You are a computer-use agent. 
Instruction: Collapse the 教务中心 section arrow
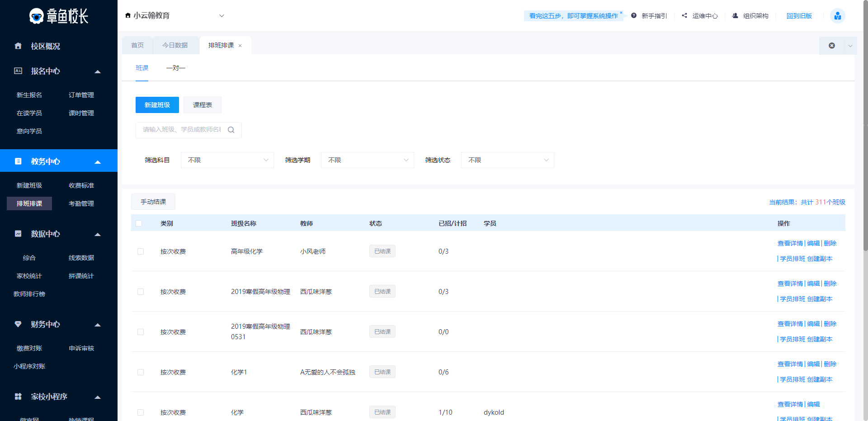coord(98,162)
